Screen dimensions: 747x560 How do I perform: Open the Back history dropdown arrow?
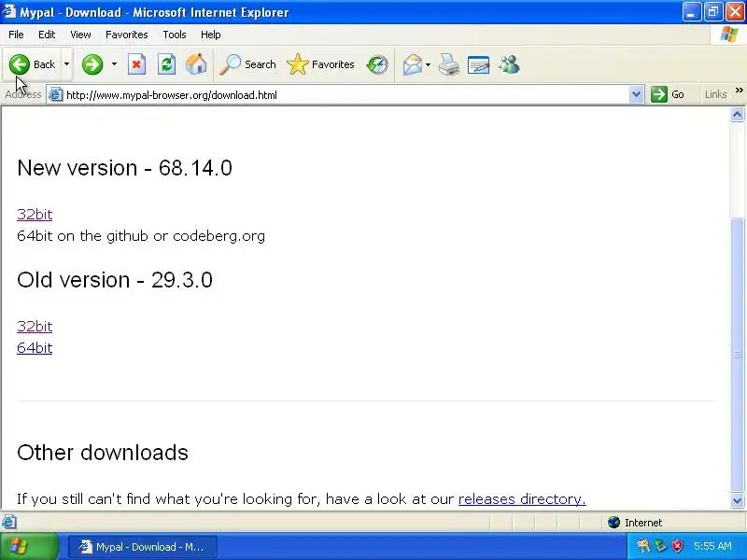coord(66,64)
